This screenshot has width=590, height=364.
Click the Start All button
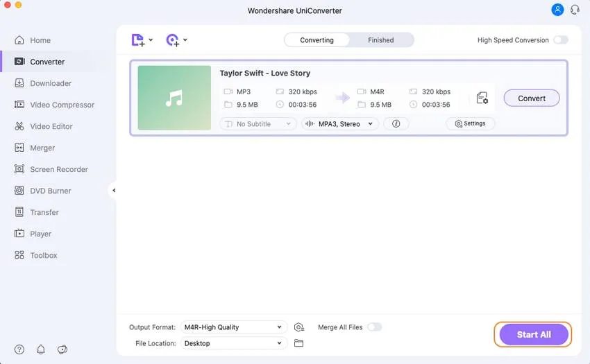pos(534,334)
